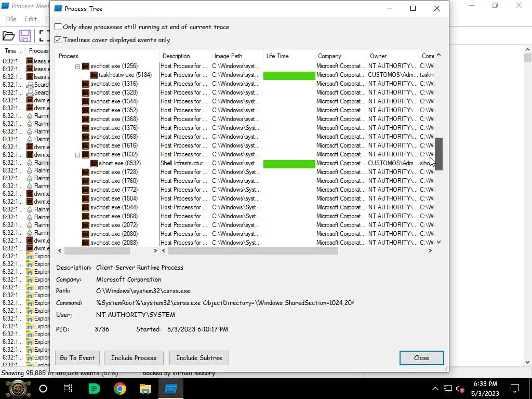
Task: Select the svchost.exe (1772) row
Action: point(246,190)
